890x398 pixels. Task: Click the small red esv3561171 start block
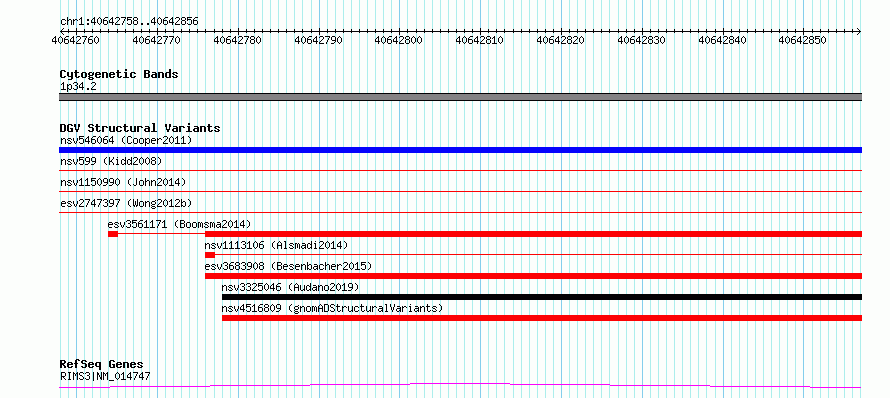[113, 234]
